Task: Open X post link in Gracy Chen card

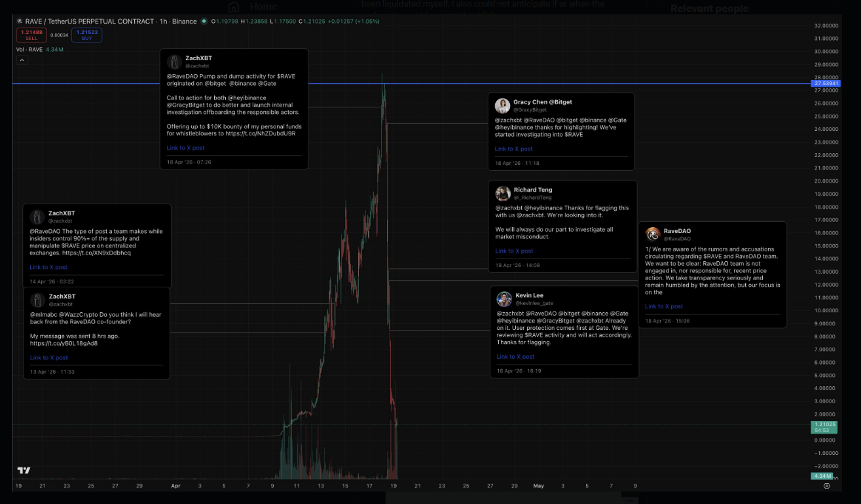Action: click(x=513, y=149)
